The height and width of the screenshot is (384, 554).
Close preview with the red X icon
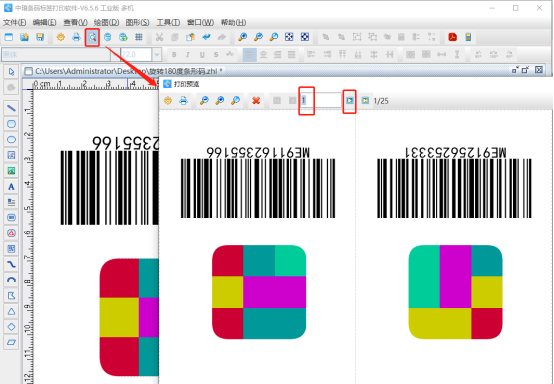pos(256,101)
